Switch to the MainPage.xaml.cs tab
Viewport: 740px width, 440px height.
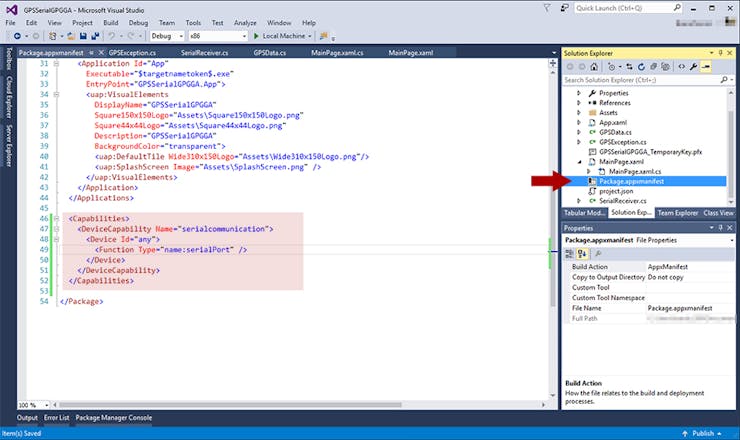(337, 53)
